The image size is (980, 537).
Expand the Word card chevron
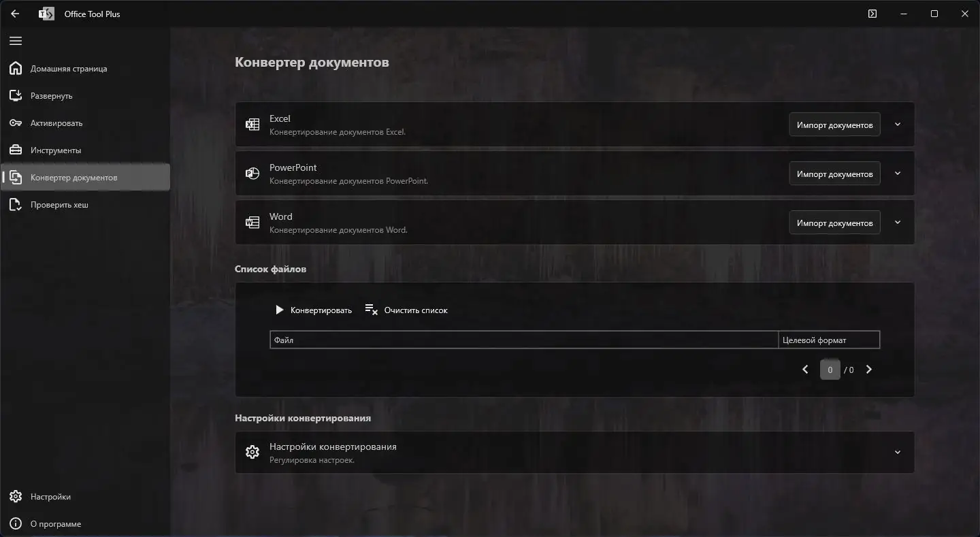tap(898, 223)
